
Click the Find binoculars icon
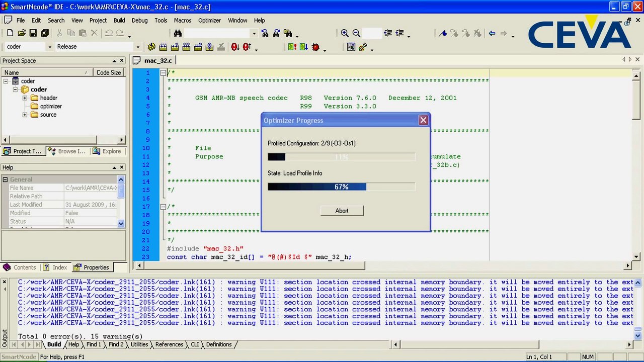(178, 33)
